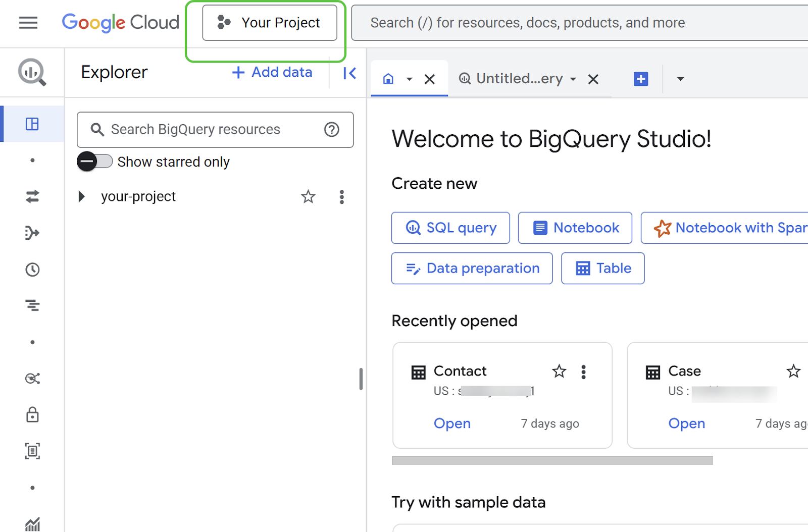Image resolution: width=808 pixels, height=532 pixels.
Task: Create a new Table
Action: click(x=603, y=268)
